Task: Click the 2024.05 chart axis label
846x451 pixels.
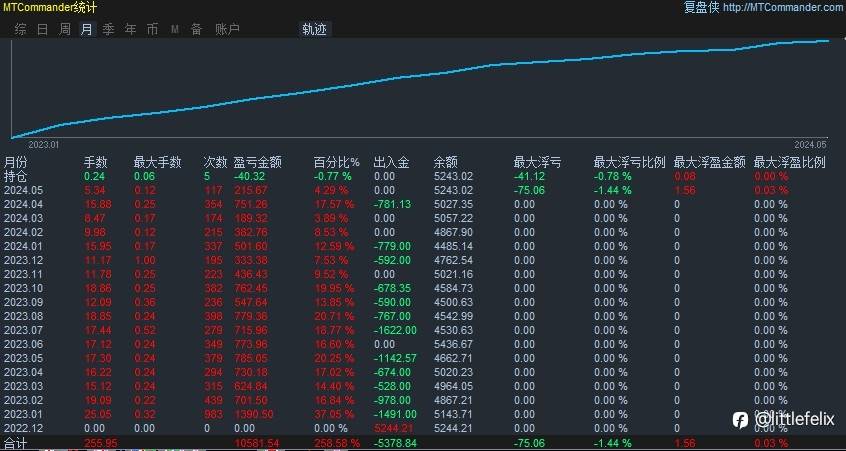Action: [810, 145]
